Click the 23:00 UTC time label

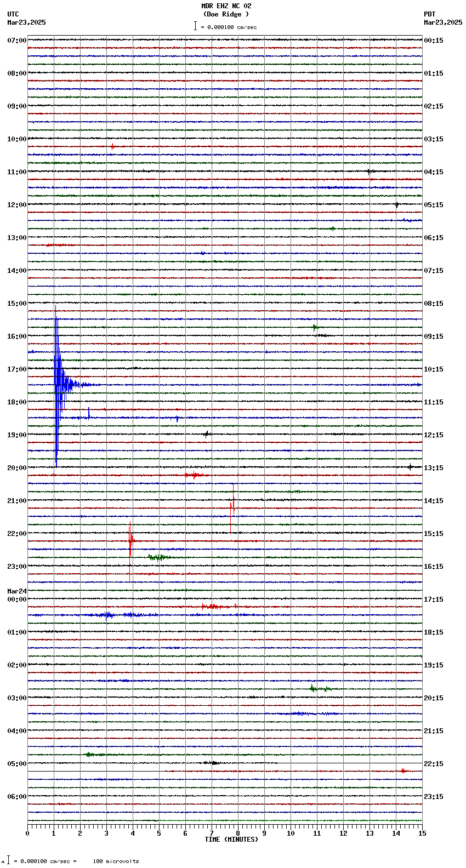click(x=17, y=567)
